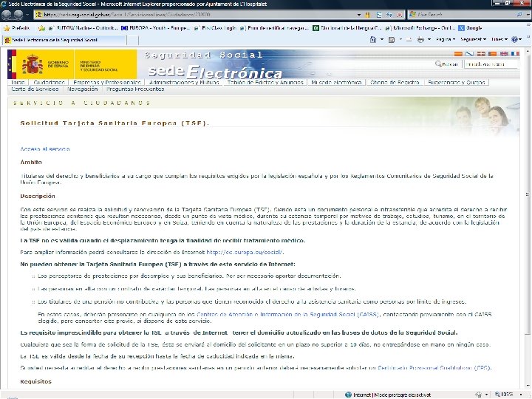Image resolution: width=532 pixels, height=399 pixels.
Task: Open the Microsoft Exchange - Outlook bookmark
Action: coord(420,28)
